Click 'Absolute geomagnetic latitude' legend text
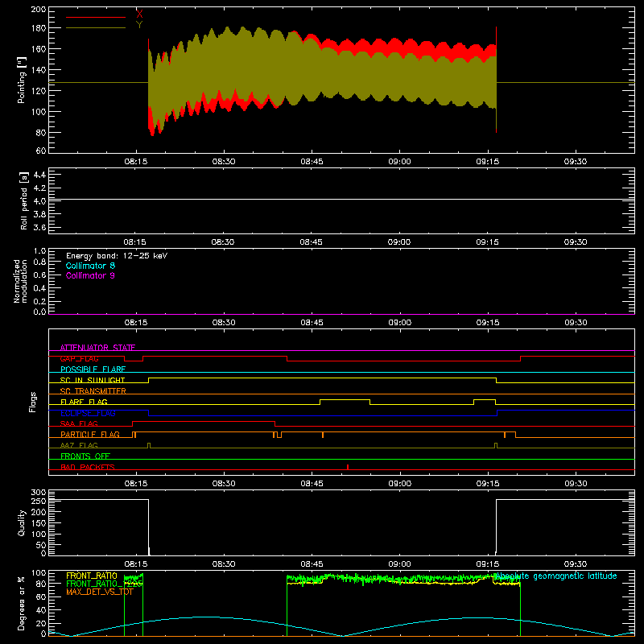Screen dimensions: 644x644 (x=555, y=576)
